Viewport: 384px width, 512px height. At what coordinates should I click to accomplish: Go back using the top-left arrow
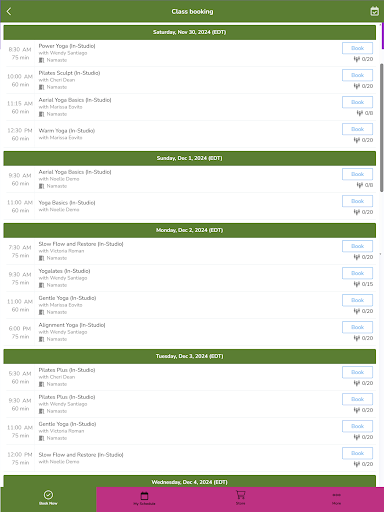click(9, 11)
